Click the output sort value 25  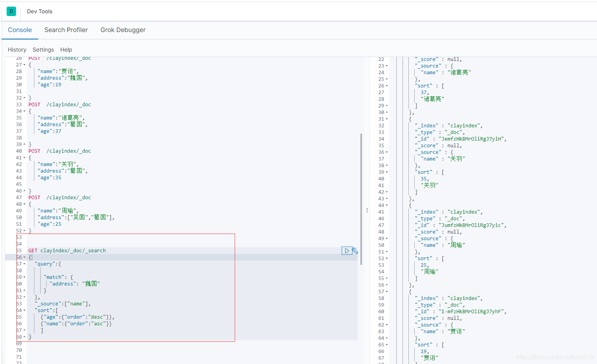click(x=425, y=265)
